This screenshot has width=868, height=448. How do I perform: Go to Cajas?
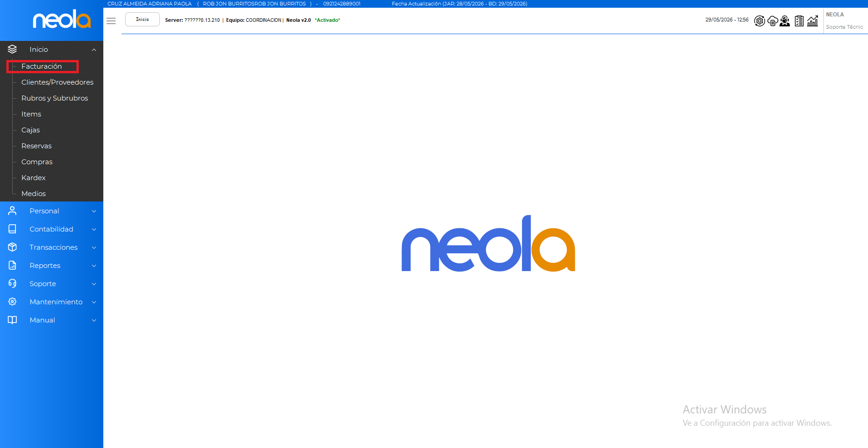(30, 130)
